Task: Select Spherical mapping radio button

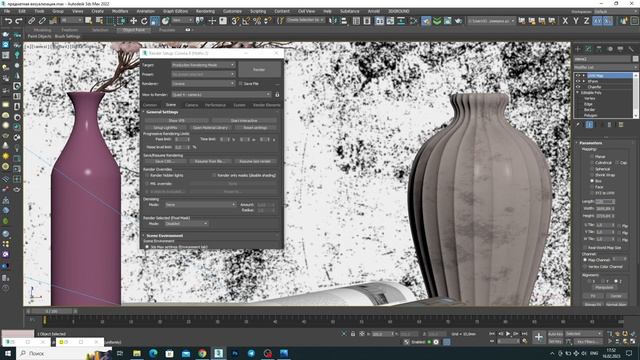Action: [x=592, y=169]
